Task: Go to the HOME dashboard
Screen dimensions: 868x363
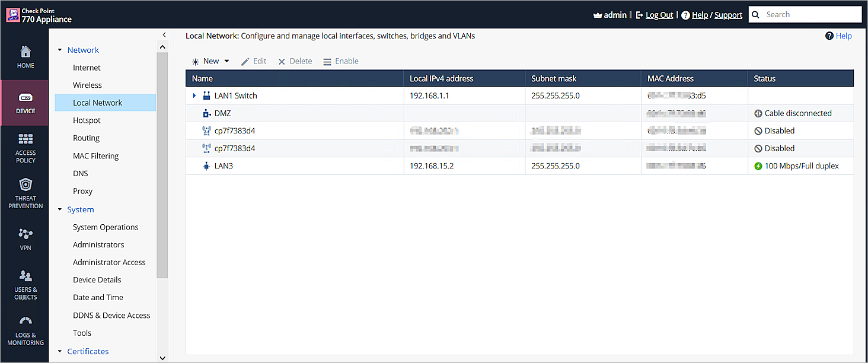Action: [x=25, y=56]
